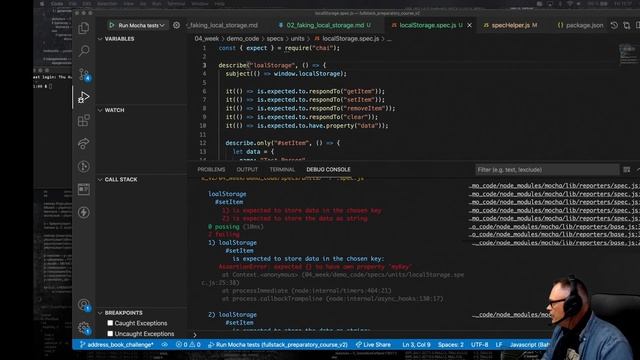This screenshot has height=360, width=640.
Task: Toggle the Caught Exceptions breakpoint checkbox
Action: 110,323
